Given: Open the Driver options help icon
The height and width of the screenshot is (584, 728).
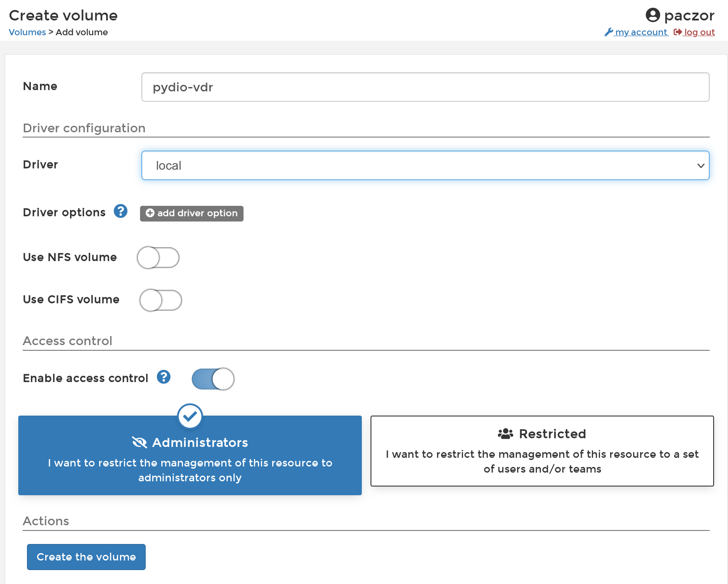Looking at the screenshot, I should click(x=120, y=211).
